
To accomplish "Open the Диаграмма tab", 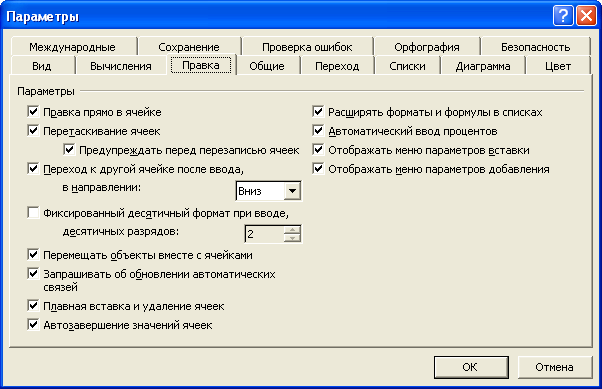I will click(x=483, y=66).
